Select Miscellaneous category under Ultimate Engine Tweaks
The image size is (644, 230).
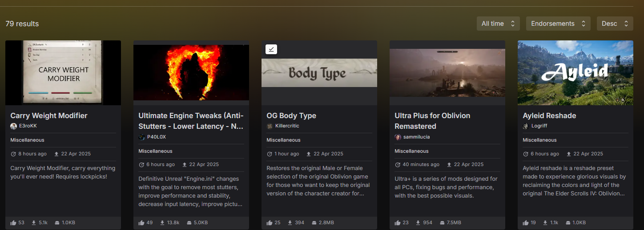point(156,151)
